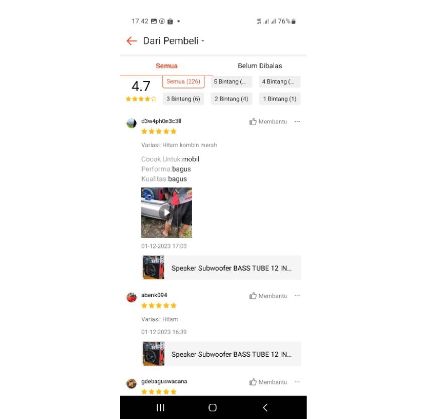Screen dimensions: 433x419
Task: Switch to the Belum Dibalas tab
Action: tap(260, 66)
